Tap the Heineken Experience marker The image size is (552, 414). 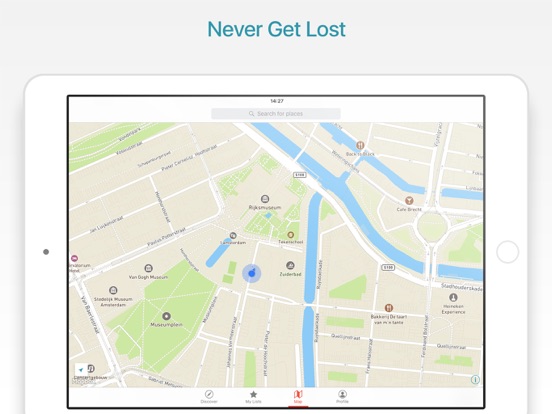pos(453,297)
